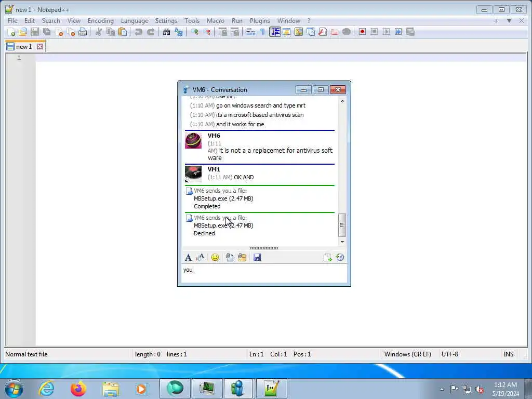
Task: Launch Firefox from taskbar
Action: pos(78,389)
